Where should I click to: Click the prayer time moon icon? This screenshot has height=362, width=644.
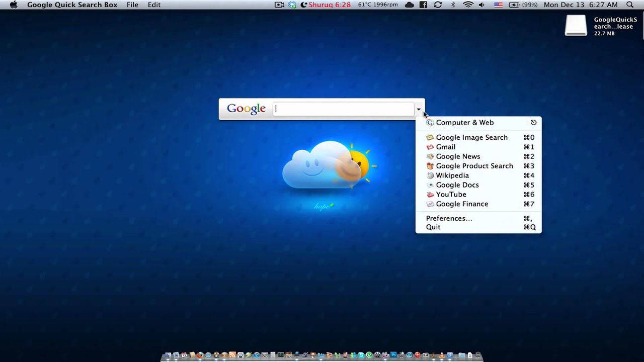304,5
